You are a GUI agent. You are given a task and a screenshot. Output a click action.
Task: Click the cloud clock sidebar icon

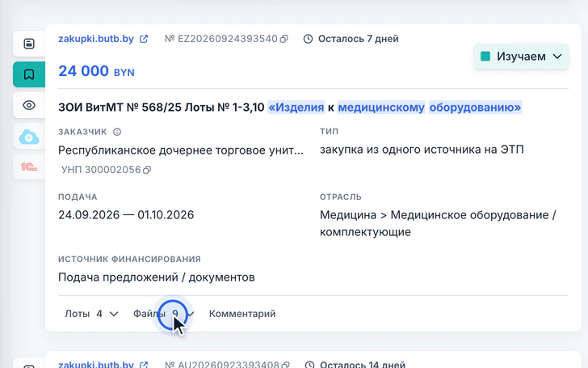click(29, 137)
